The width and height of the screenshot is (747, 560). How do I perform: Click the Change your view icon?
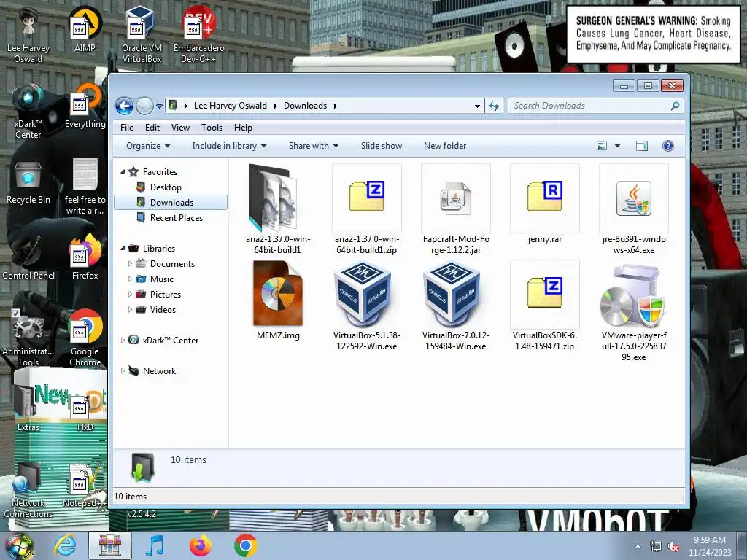click(x=602, y=146)
